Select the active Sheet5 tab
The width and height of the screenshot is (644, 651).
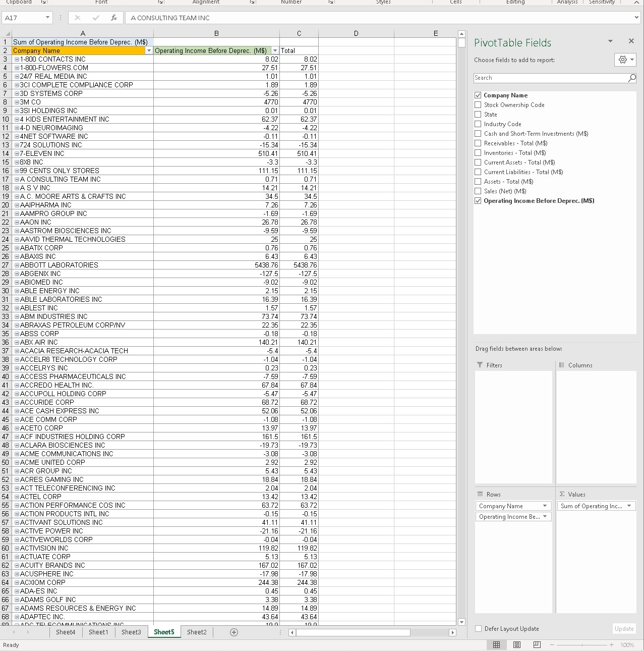coord(164,632)
